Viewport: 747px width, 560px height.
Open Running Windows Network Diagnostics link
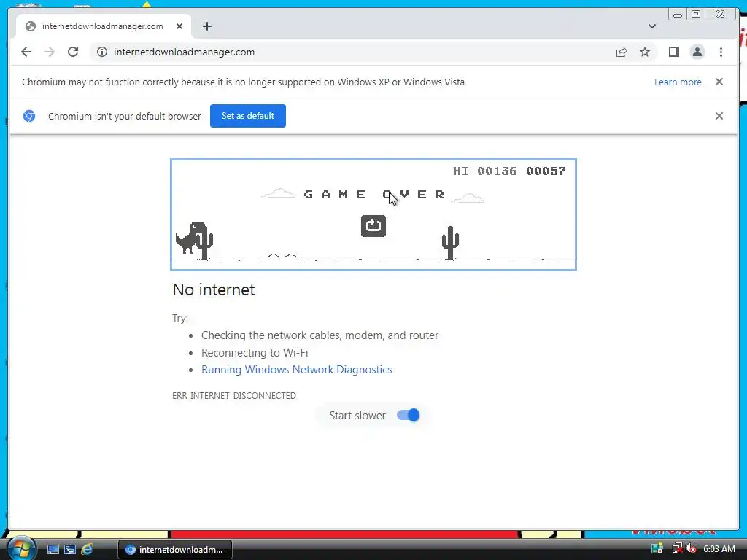point(296,370)
